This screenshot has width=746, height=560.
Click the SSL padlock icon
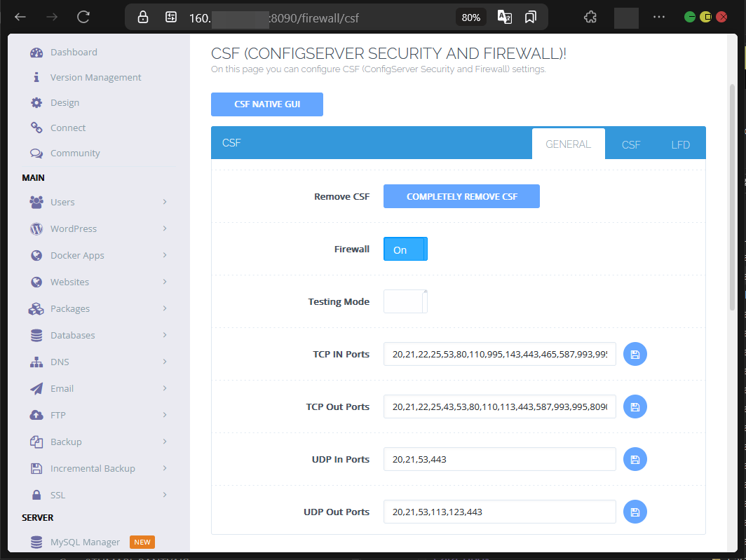click(36, 496)
